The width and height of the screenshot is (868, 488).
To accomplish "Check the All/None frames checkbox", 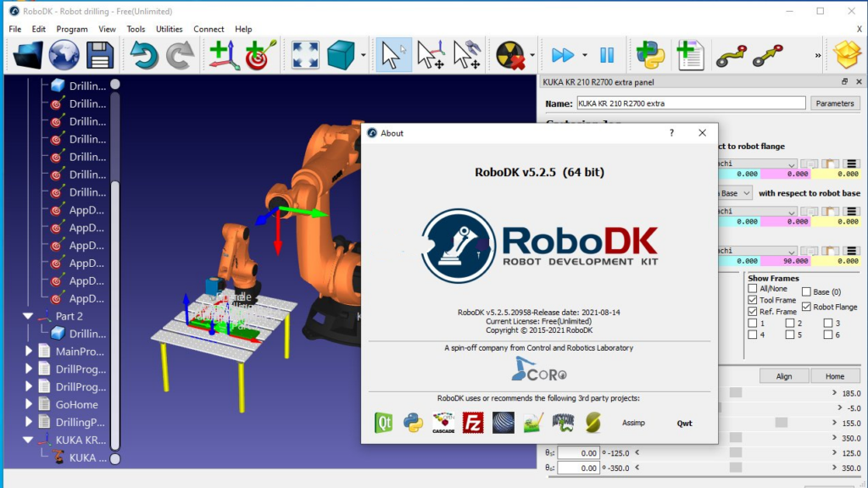I will 751,288.
